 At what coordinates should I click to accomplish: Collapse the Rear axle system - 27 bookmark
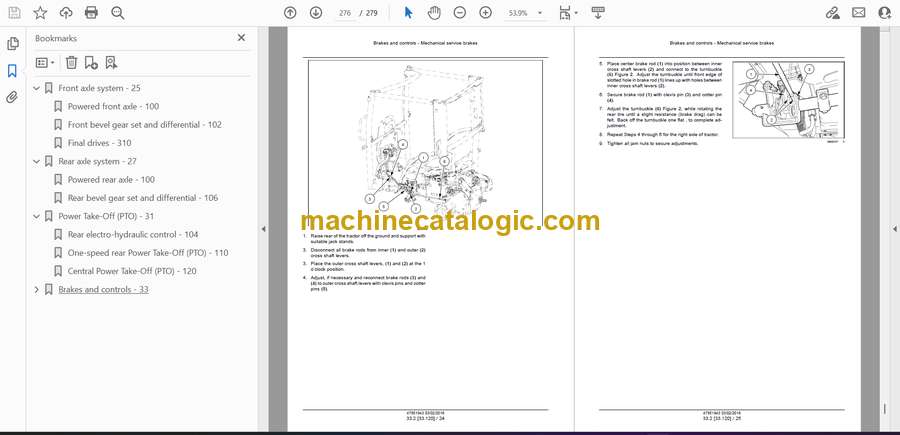[37, 161]
